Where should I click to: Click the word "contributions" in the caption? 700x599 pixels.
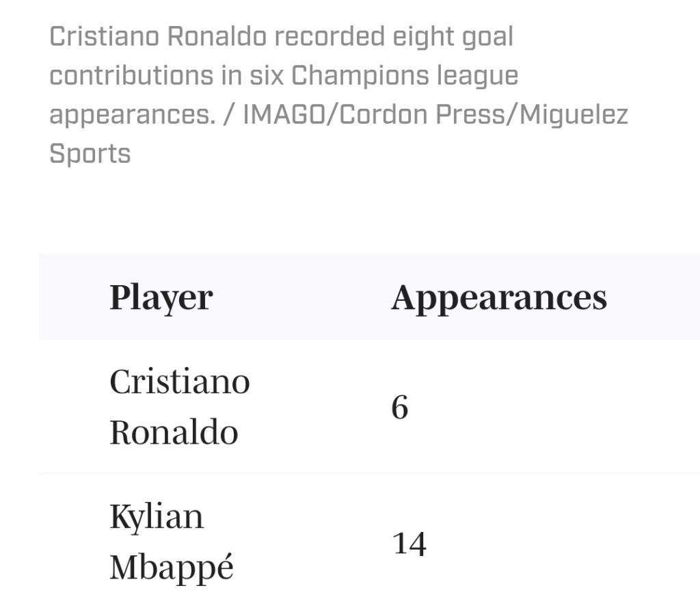131,76
